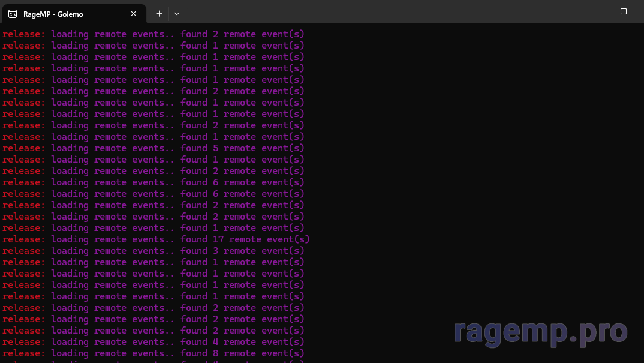Expand the new tab profile dropdown chevron

click(177, 13)
